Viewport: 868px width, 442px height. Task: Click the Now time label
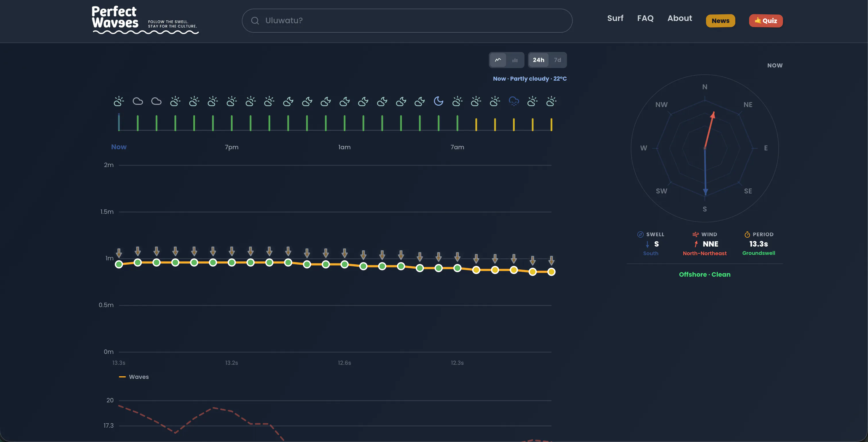click(x=119, y=147)
